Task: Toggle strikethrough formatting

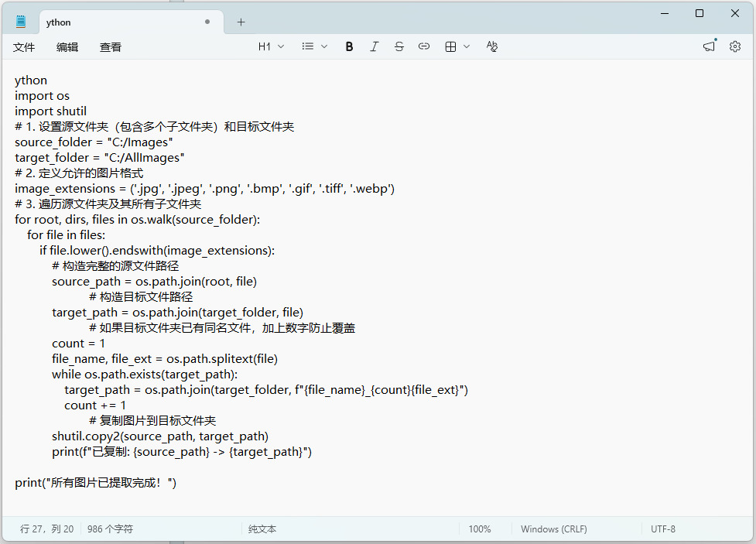Action: coord(399,46)
